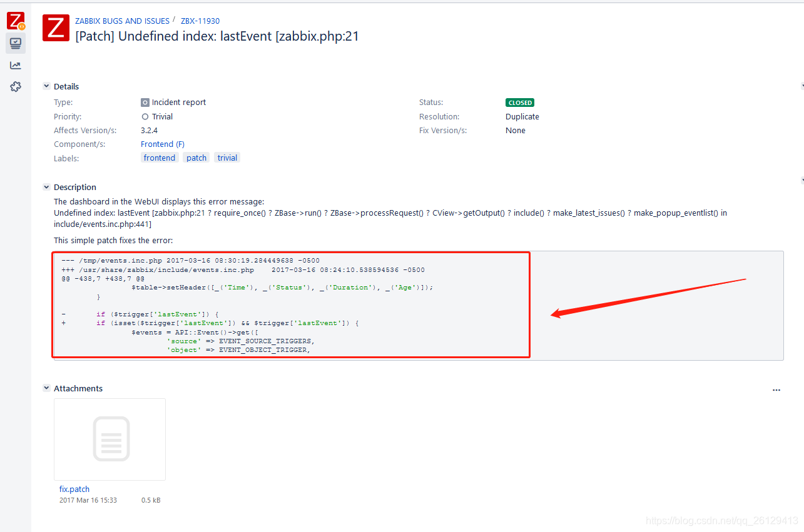The image size is (804, 532).
Task: Click the CLOSED status badge
Action: pos(520,103)
